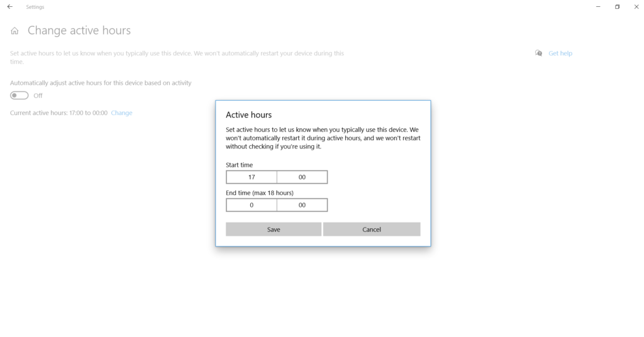The image size is (644, 337).
Task: Click the Change link for active hours
Action: (x=121, y=113)
